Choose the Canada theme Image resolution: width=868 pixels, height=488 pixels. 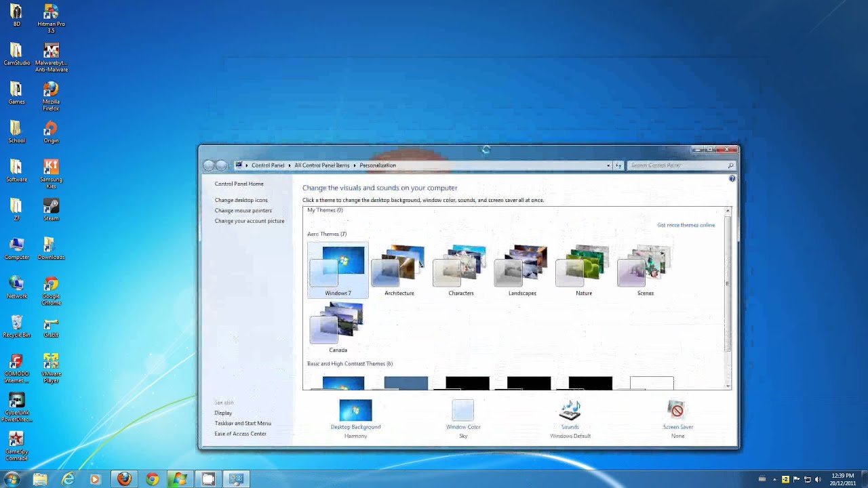click(338, 327)
